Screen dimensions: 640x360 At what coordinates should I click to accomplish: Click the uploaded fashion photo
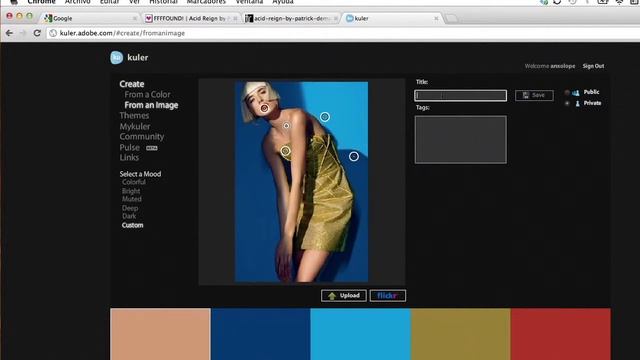pyautogui.click(x=301, y=182)
